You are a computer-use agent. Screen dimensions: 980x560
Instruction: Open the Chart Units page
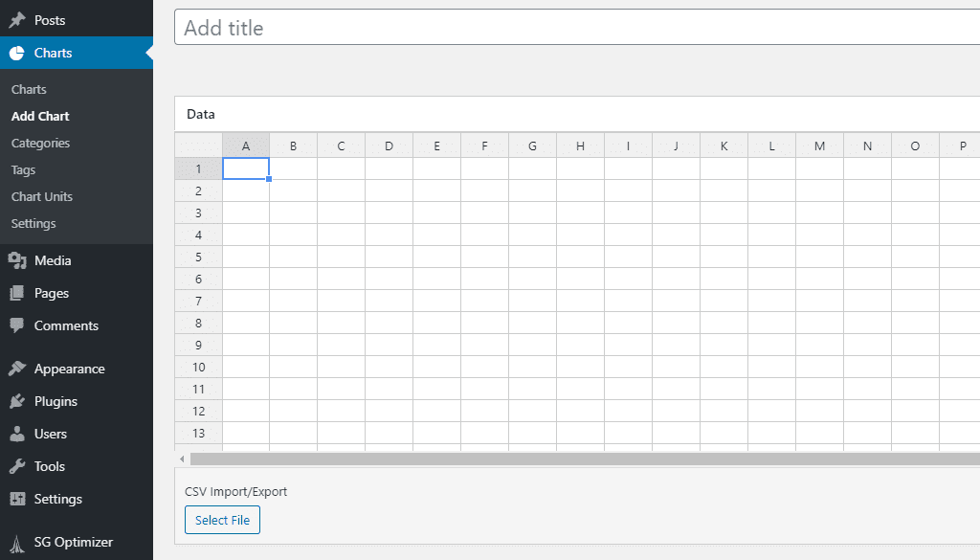pyautogui.click(x=42, y=196)
